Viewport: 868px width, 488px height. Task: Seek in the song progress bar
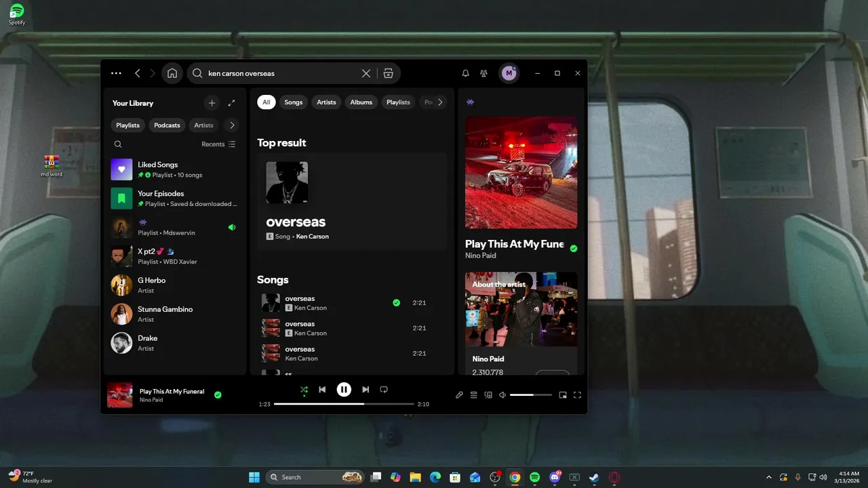click(344, 404)
